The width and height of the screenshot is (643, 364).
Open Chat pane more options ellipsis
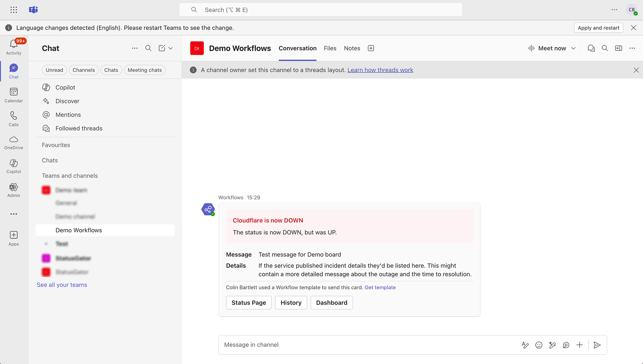pyautogui.click(x=135, y=48)
